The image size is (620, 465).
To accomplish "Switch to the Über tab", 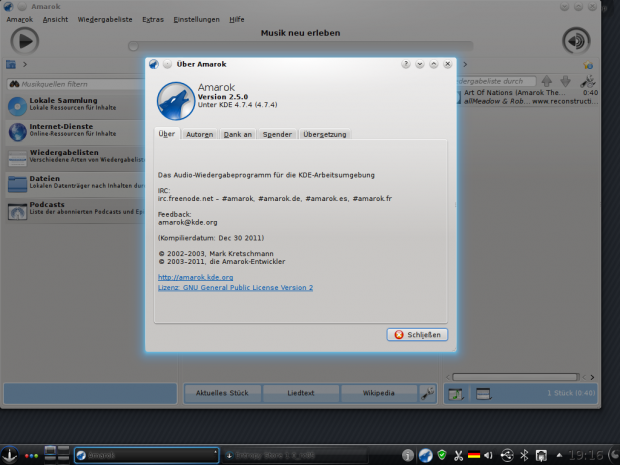I will [166, 134].
